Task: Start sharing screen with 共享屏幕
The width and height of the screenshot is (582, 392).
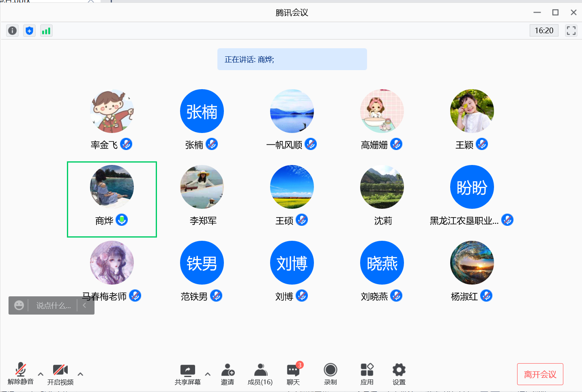Action: click(x=188, y=374)
